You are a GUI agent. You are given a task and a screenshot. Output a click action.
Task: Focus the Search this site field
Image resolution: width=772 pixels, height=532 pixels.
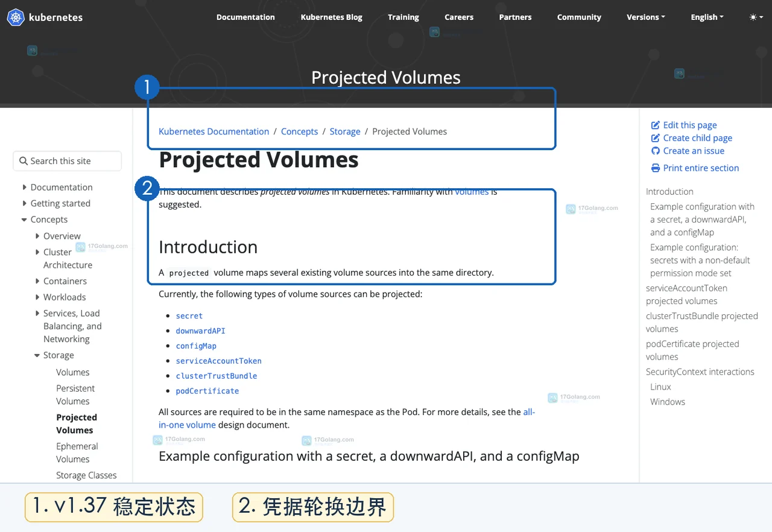(67, 161)
